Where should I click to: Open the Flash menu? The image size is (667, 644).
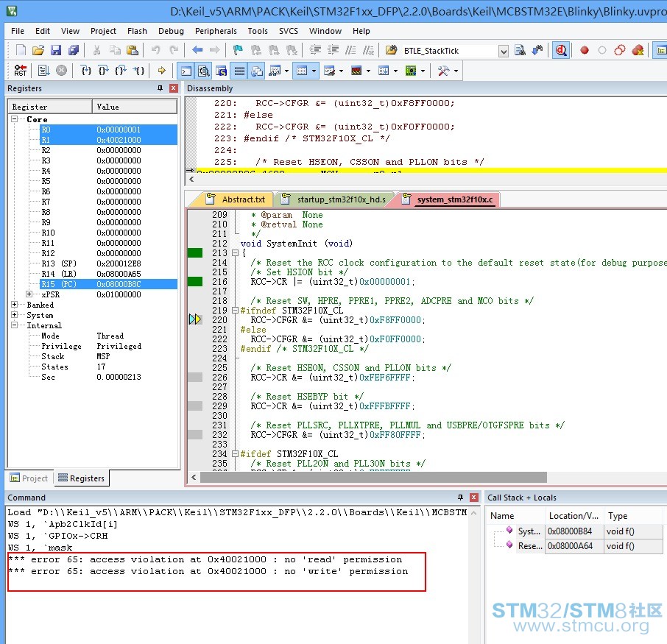click(137, 31)
